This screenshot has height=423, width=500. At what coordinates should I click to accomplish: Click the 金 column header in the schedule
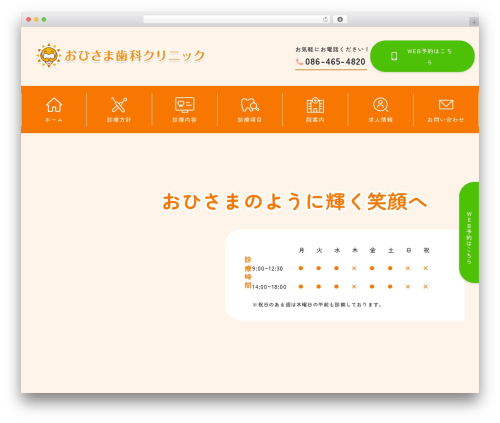tap(373, 250)
